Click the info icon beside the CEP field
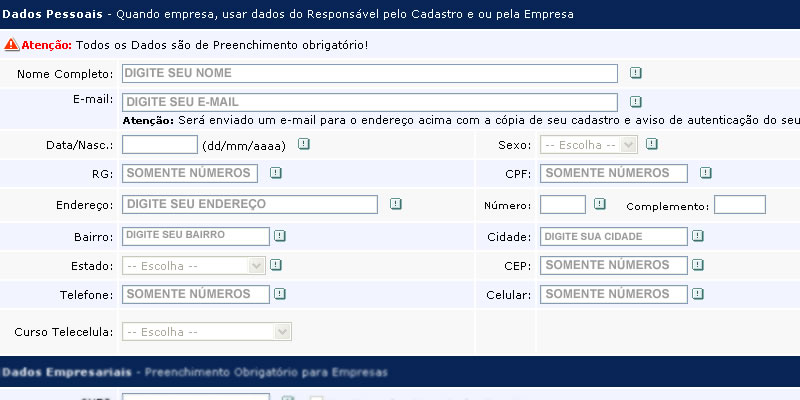Image resolution: width=800 pixels, height=400 pixels. click(x=697, y=265)
